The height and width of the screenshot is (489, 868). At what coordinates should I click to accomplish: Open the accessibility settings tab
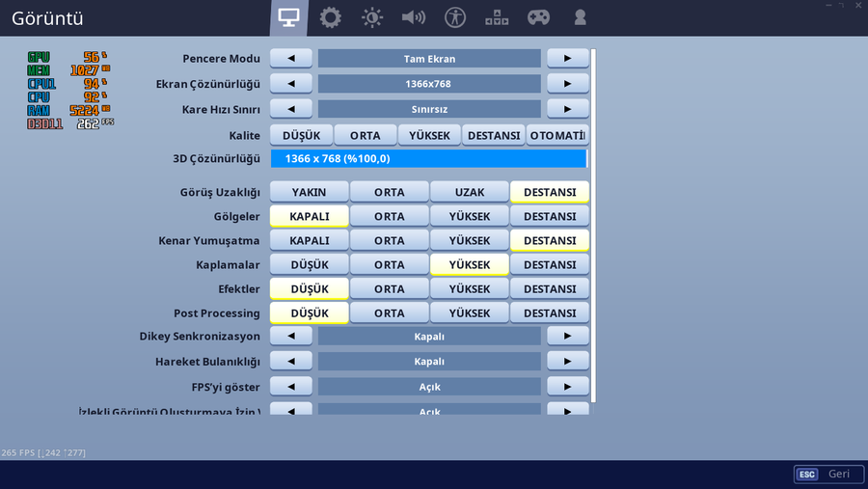pos(455,17)
